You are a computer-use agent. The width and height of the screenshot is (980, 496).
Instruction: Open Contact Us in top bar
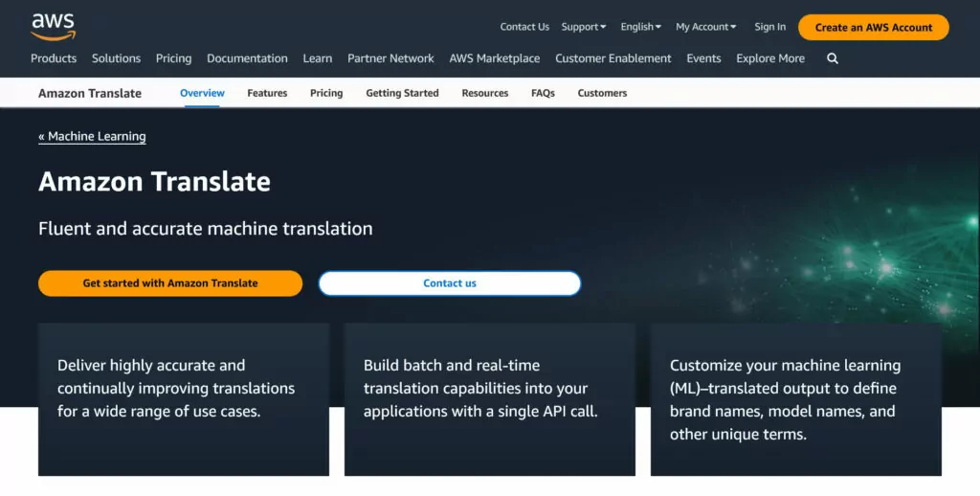[524, 27]
